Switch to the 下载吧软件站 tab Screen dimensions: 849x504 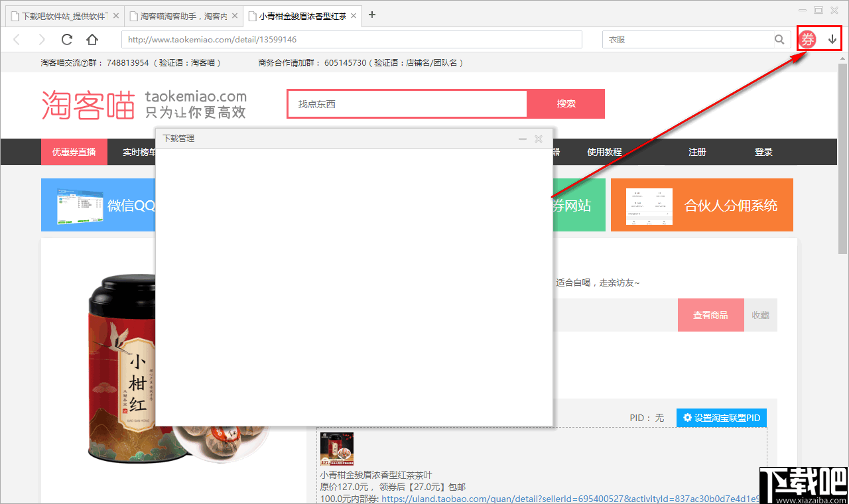point(65,15)
